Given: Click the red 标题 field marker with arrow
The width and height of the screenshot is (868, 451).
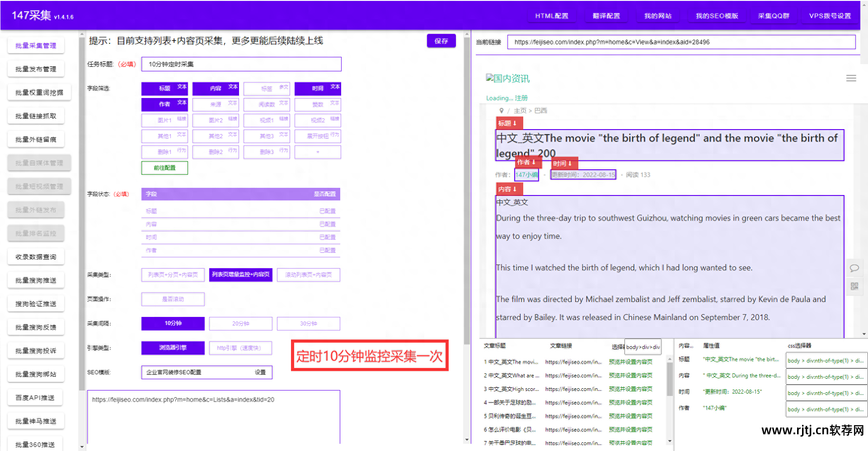Looking at the screenshot, I should tap(508, 123).
